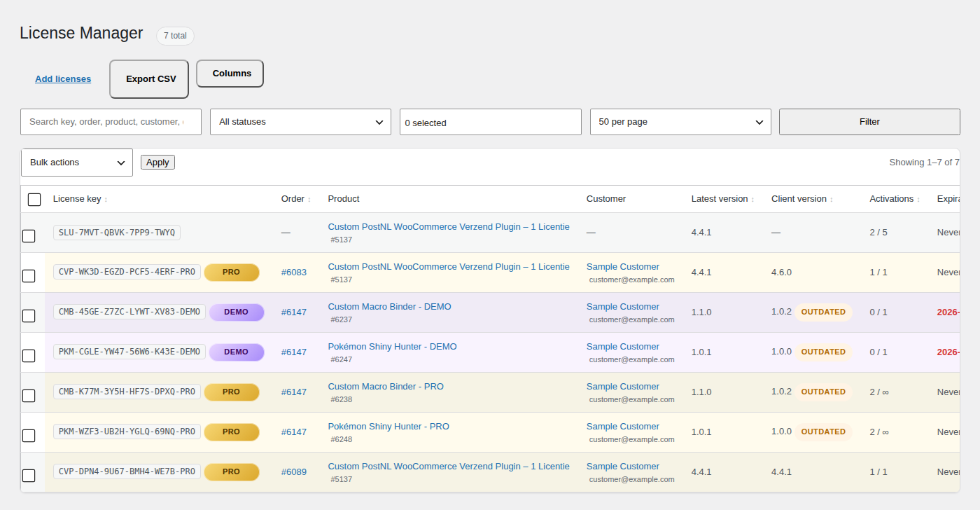
Task: Click PRO badge beside CVP-DPN4 license key
Action: pos(232,472)
